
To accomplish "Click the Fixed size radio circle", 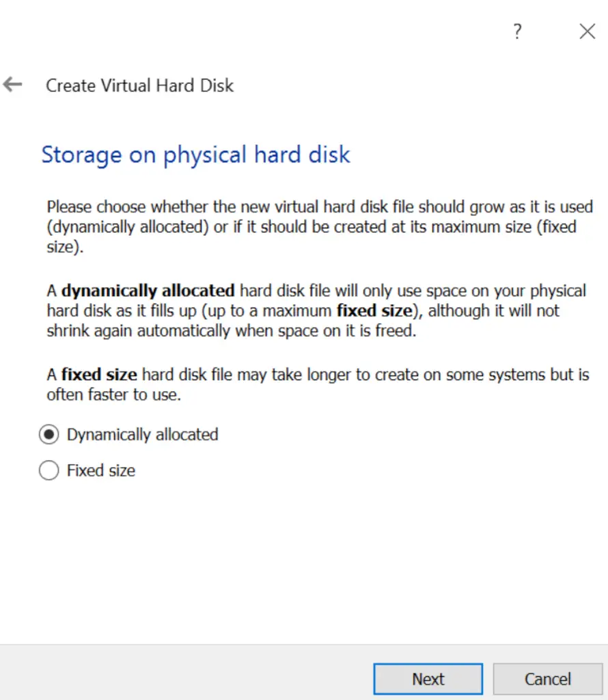I will 49,470.
